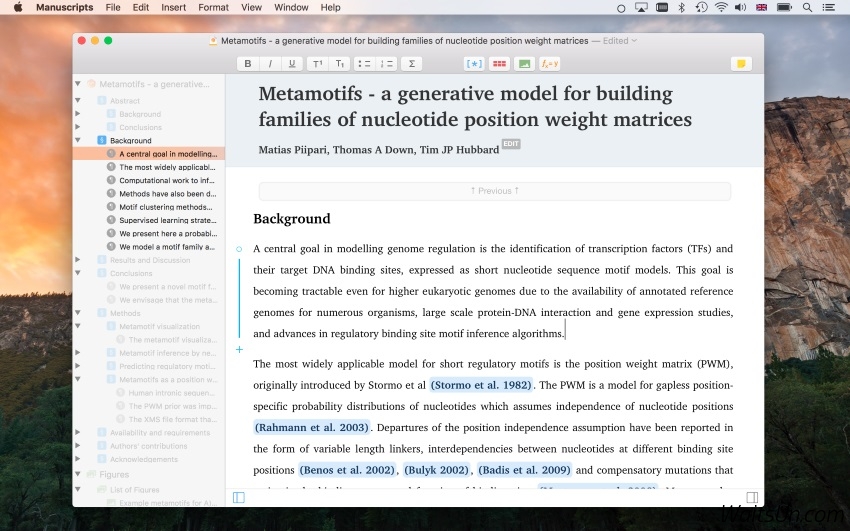Insert an equation with the formula icon
Image resolution: width=850 pixels, height=531 pixels.
[549, 64]
